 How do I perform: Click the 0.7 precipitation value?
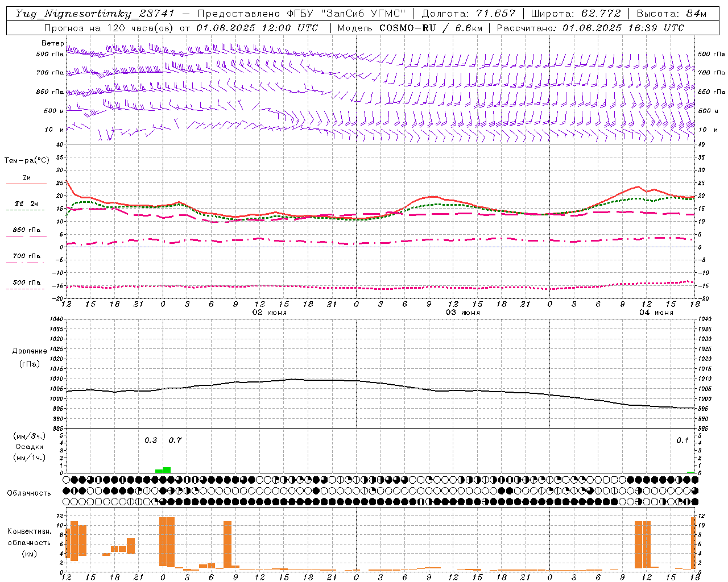click(175, 440)
